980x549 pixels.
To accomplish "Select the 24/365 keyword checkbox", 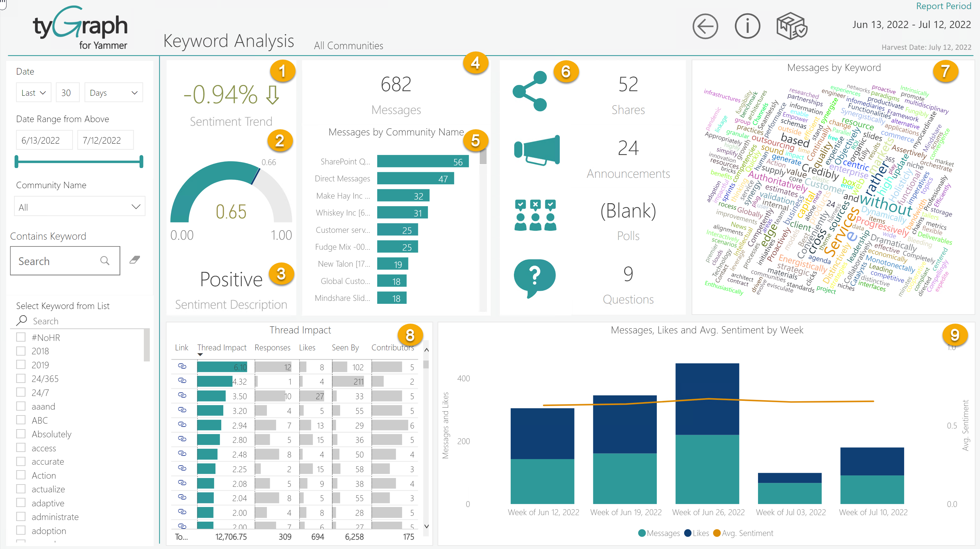I will click(20, 378).
